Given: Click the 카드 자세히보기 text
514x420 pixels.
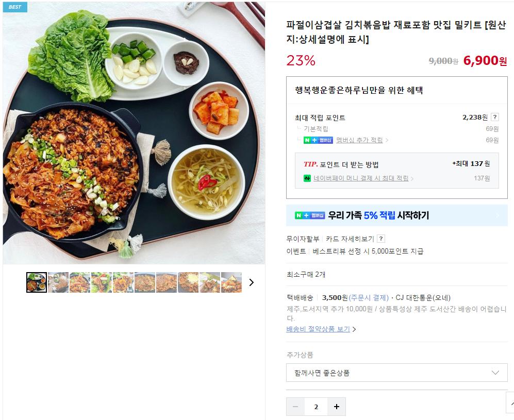Looking at the screenshot, I should click(x=350, y=239).
